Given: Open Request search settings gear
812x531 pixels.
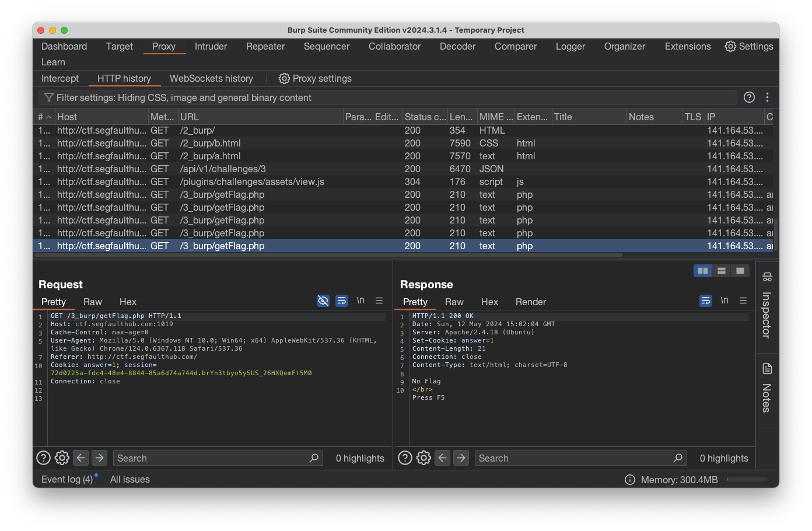Looking at the screenshot, I should [x=62, y=458].
